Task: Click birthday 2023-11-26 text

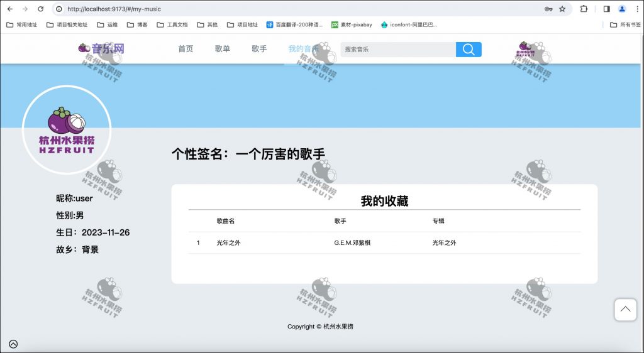Action: [x=93, y=232]
